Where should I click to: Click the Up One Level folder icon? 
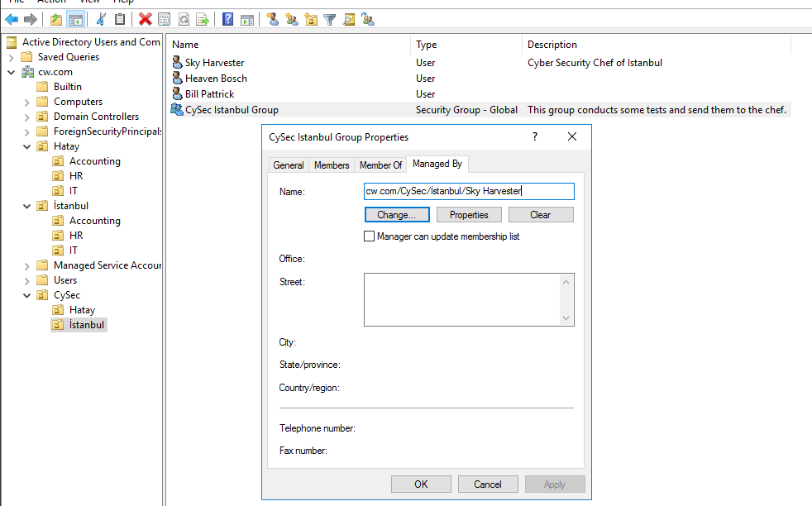[x=55, y=19]
